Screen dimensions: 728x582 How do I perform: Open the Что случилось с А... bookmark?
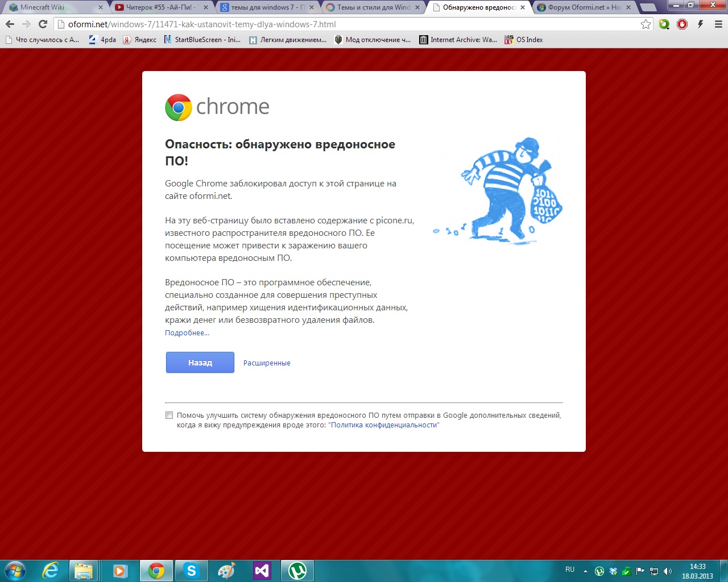(x=42, y=40)
